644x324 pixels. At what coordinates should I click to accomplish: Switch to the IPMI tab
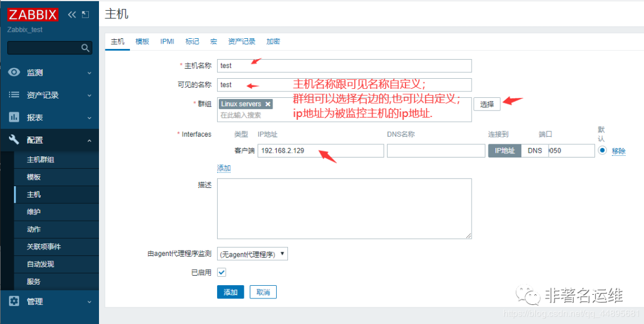pos(167,42)
